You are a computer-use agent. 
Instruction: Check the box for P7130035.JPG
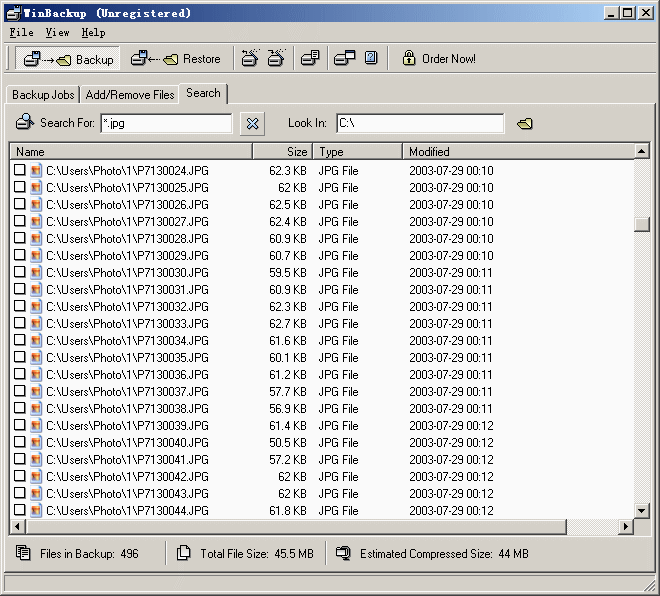coord(19,357)
